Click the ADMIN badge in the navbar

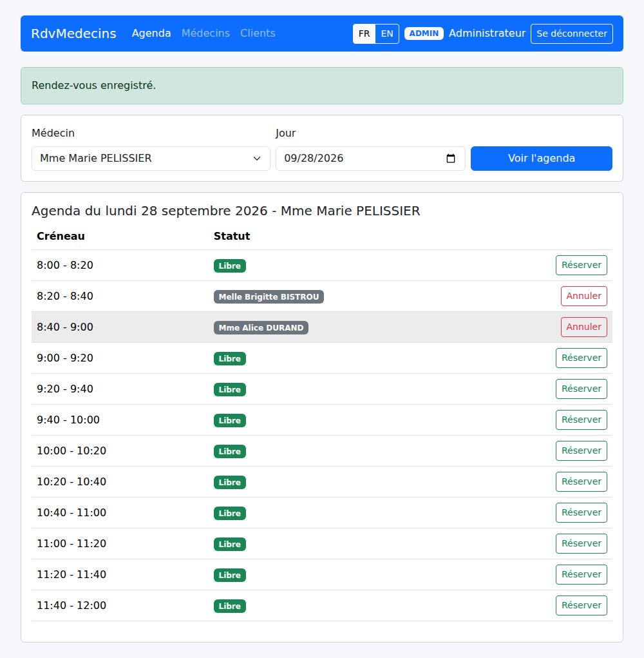(424, 34)
